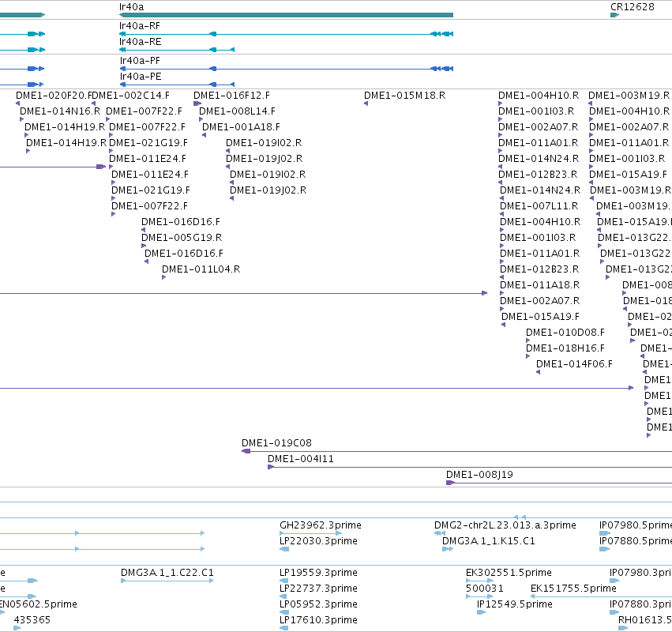This screenshot has width=672, height=632.
Task: Click the LP19559.3prime EST label
Action: 318,573
